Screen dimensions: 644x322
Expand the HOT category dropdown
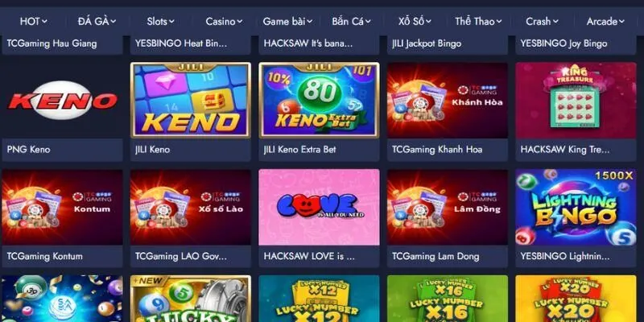click(x=33, y=22)
